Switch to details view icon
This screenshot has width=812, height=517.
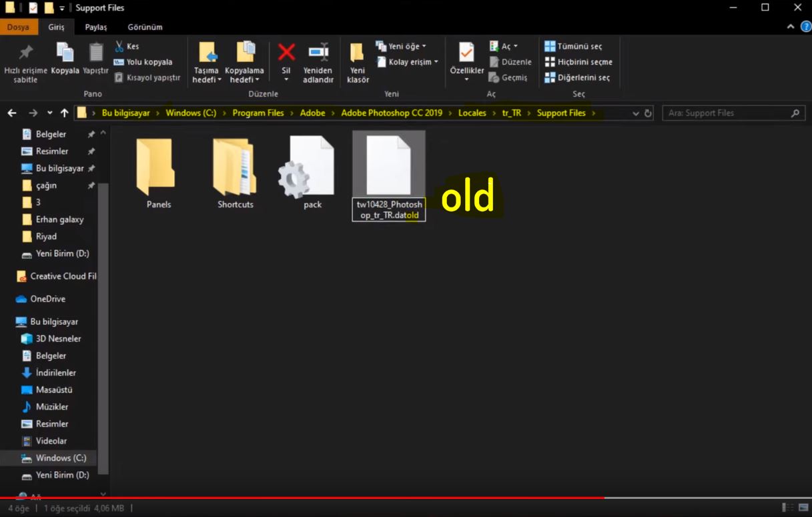pyautogui.click(x=787, y=508)
